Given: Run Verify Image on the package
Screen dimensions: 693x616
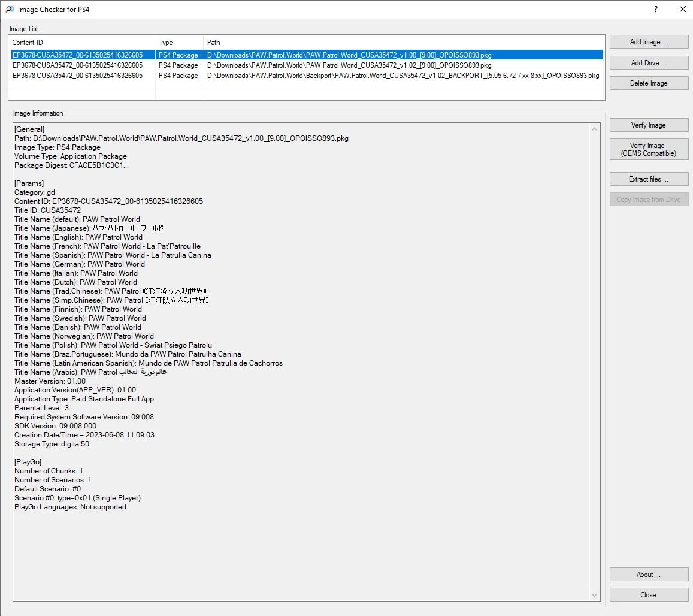Looking at the screenshot, I should [x=648, y=125].
